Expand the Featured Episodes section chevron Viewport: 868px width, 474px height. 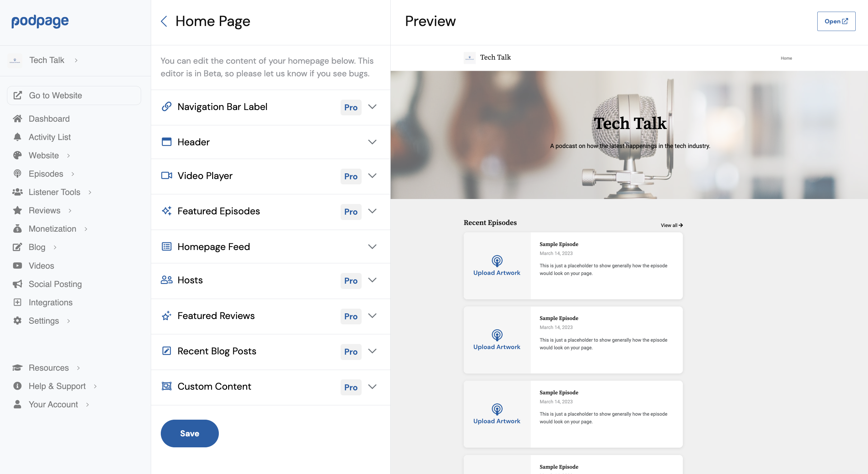point(372,211)
